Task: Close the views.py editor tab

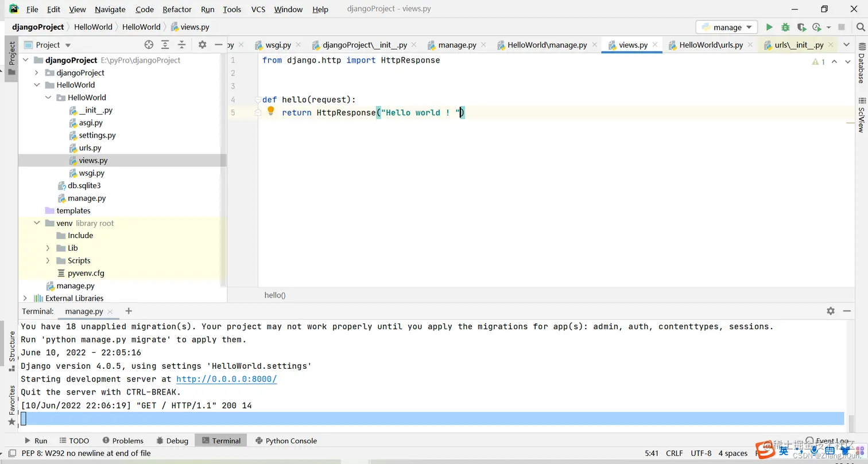Action: point(654,45)
